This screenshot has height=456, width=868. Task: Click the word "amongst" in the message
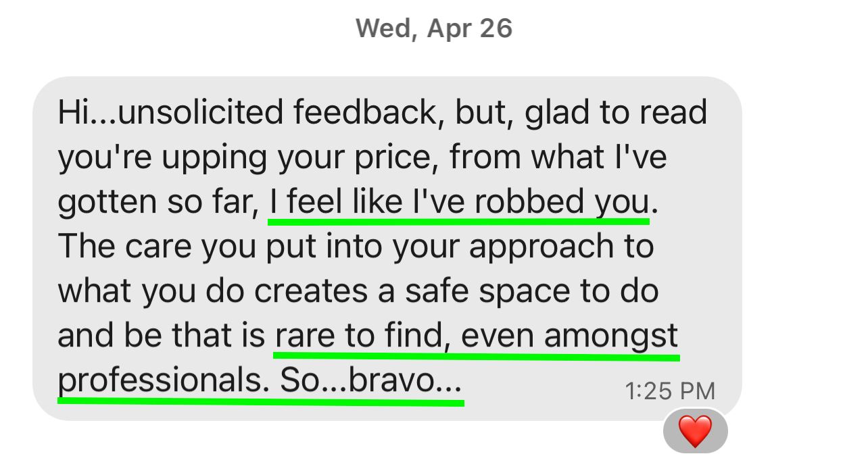coord(610,336)
